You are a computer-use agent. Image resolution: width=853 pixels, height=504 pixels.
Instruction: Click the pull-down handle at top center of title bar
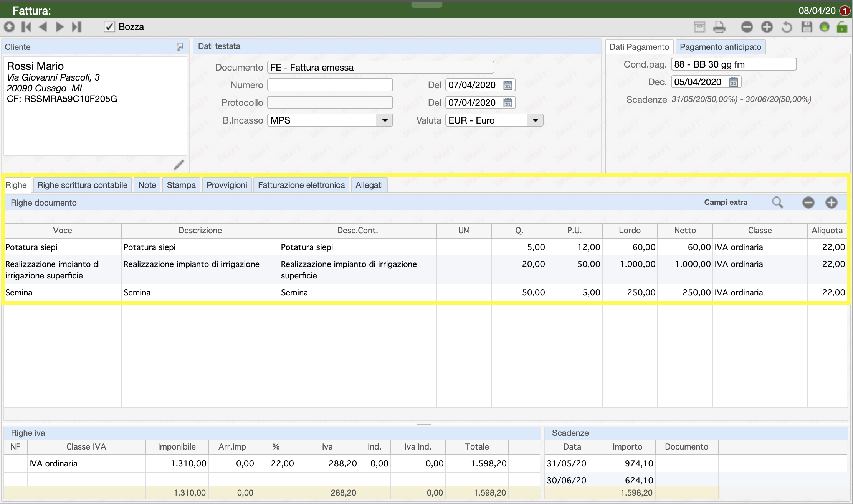426,4
